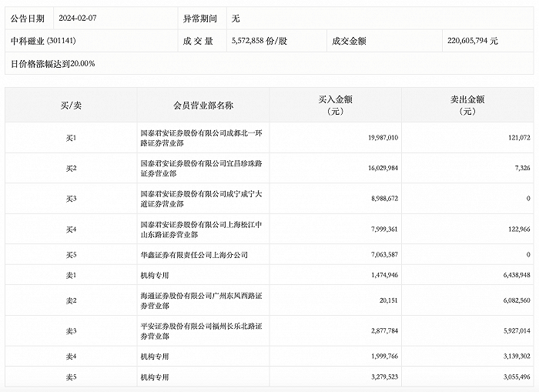
Task: Click the announcement date 2024-02-07
Action: point(77,18)
